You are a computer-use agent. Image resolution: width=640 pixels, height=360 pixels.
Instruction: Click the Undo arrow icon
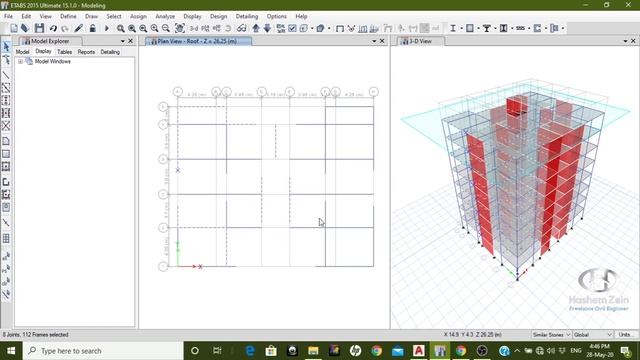(x=53, y=28)
